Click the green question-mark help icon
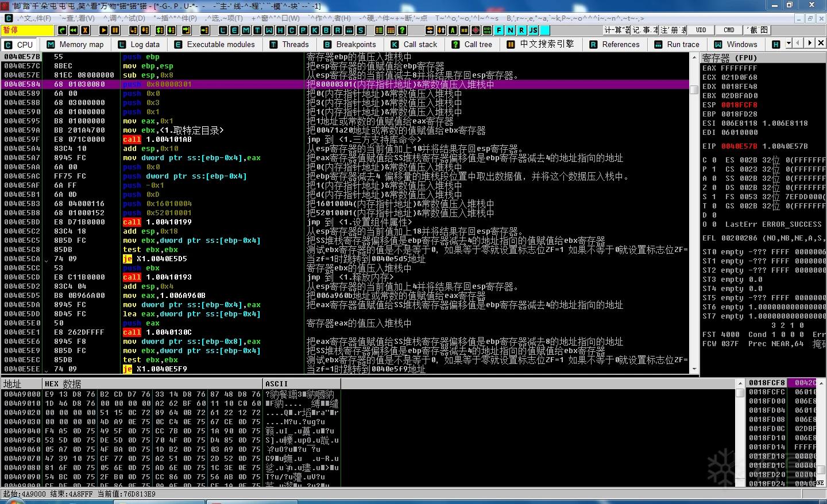This screenshot has width=827, height=504. tap(403, 30)
